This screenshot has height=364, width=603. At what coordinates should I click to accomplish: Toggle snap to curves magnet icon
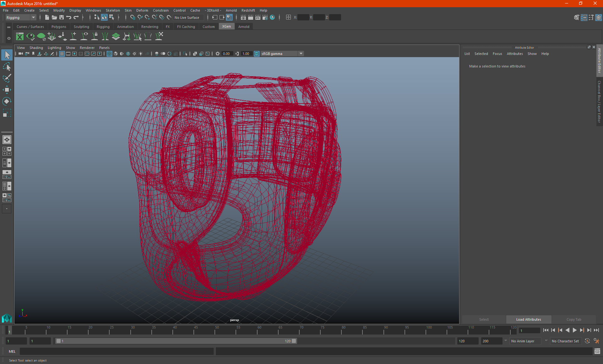coord(140,18)
